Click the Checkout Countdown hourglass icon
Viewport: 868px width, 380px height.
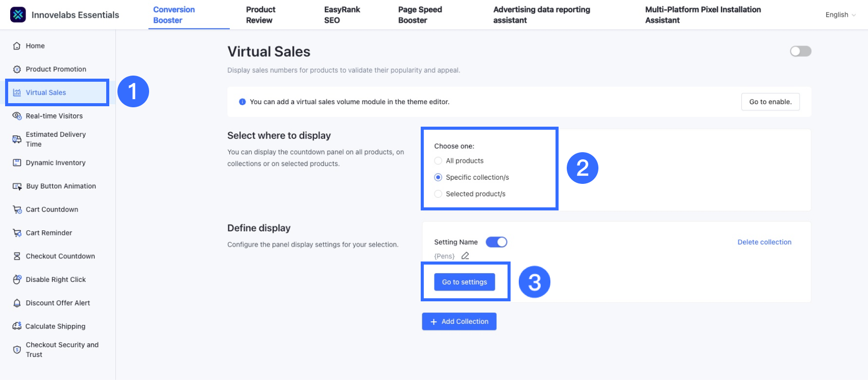tap(17, 256)
